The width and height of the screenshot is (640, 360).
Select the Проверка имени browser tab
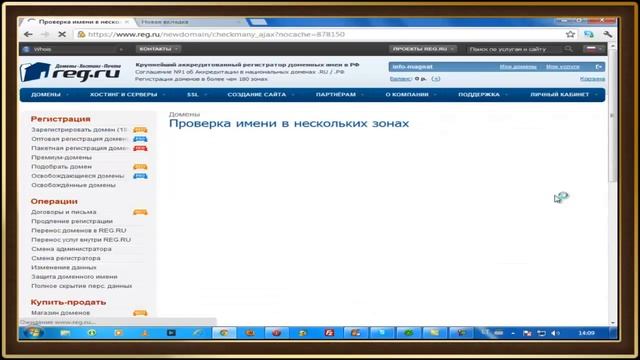click(80, 22)
